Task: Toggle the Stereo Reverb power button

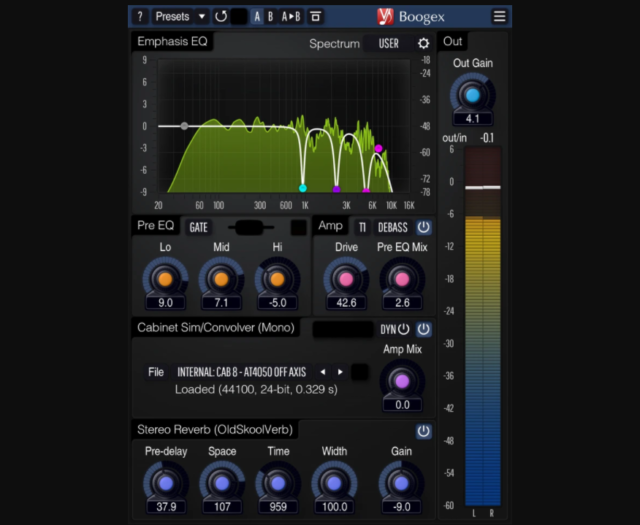Action: coord(423,431)
